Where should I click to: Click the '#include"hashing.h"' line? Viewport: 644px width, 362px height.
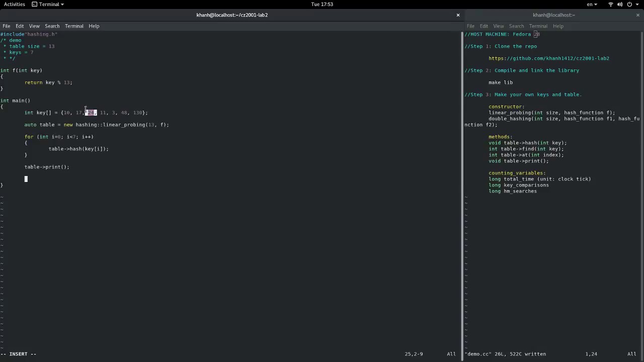[x=29, y=34]
